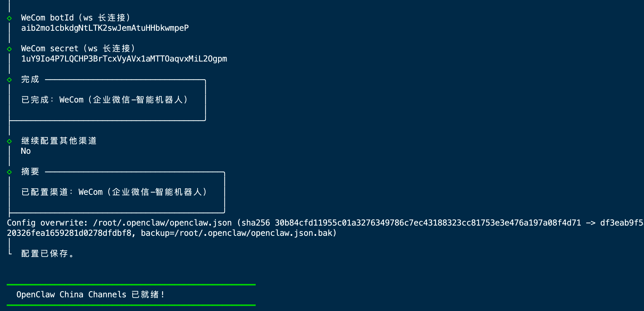Click the botId value starting with aib2mo1
This screenshot has height=311, width=644.
(105, 28)
